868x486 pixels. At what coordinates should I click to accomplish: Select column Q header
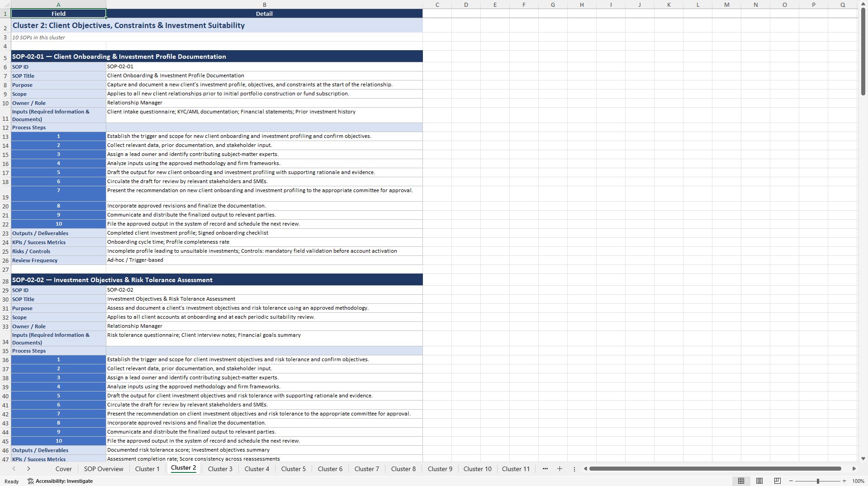click(x=843, y=5)
